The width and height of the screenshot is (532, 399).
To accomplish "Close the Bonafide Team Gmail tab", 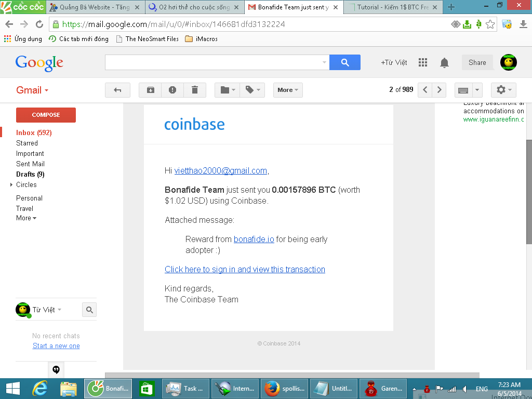I will pyautogui.click(x=336, y=7).
